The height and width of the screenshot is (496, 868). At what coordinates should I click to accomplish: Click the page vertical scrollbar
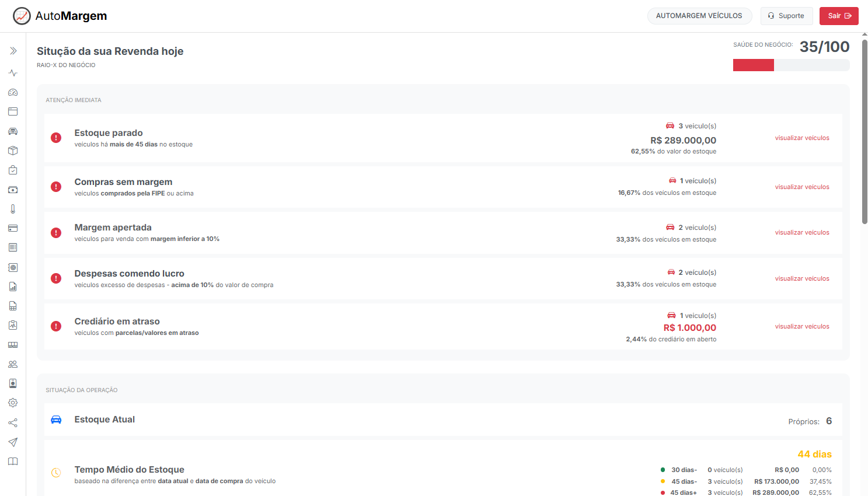click(x=864, y=132)
